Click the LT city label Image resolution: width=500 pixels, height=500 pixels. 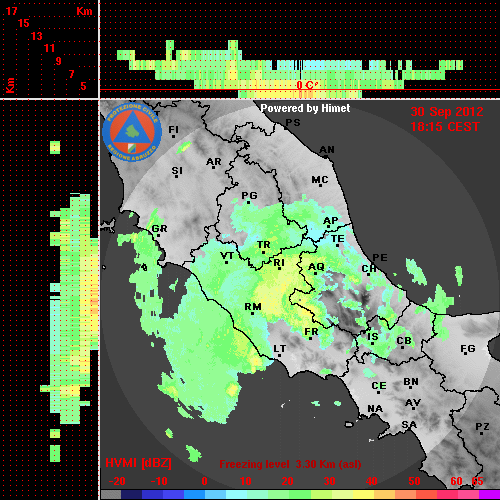tap(280, 349)
